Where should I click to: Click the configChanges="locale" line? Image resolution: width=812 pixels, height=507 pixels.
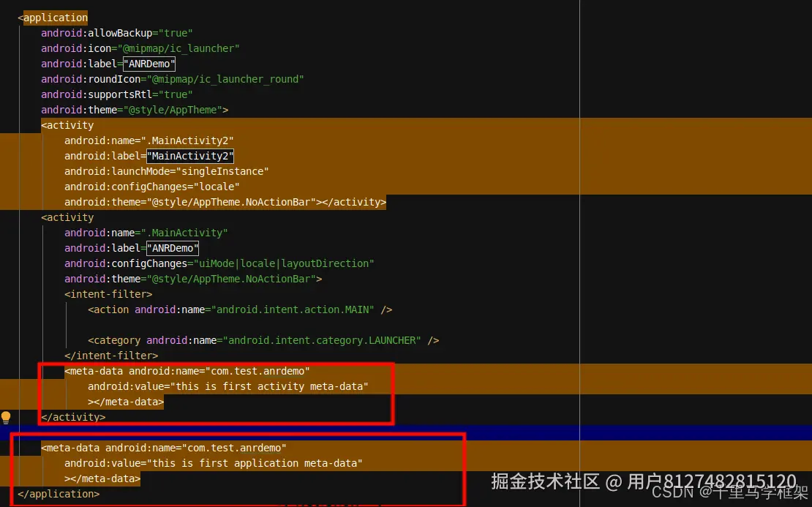151,187
